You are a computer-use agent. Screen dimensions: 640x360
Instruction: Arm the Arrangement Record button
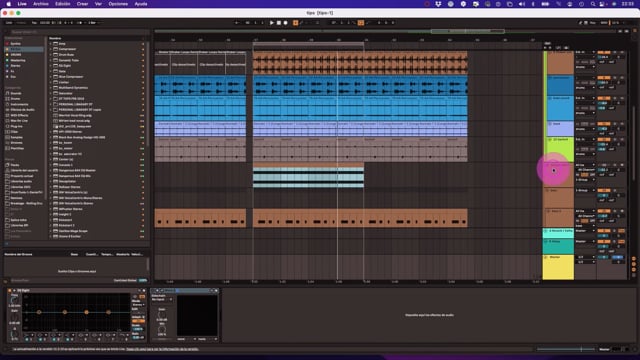coord(286,23)
